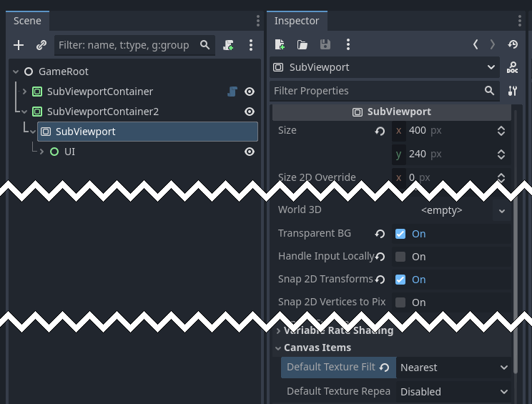Go to previous edited object
The height and width of the screenshot is (404, 532).
click(476, 44)
